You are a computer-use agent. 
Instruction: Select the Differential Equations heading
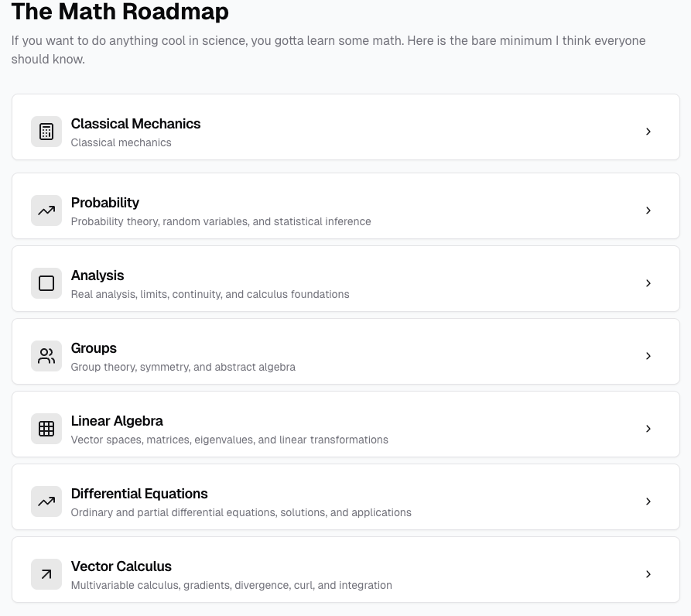[139, 494]
